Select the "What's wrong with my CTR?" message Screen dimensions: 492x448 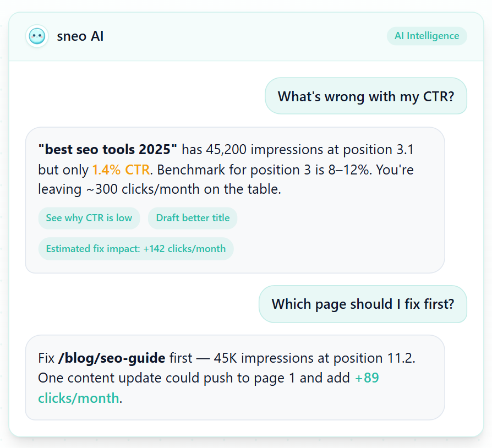click(x=365, y=96)
